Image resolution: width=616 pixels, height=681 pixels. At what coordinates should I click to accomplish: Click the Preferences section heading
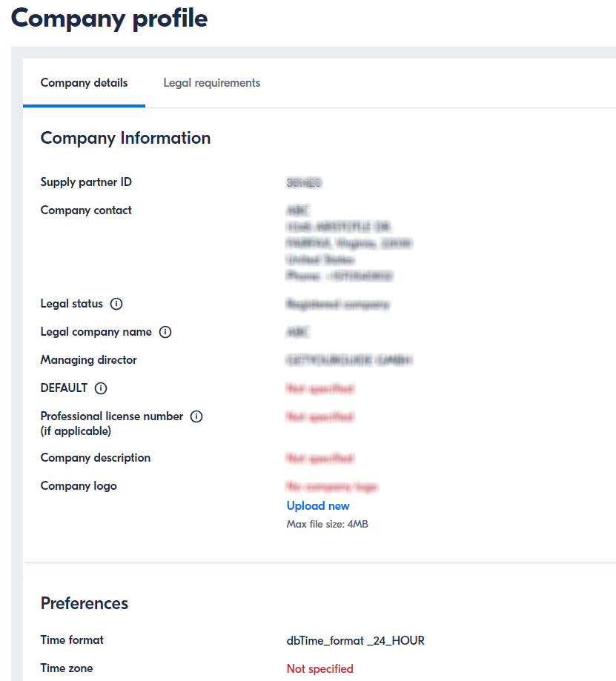[x=84, y=603]
